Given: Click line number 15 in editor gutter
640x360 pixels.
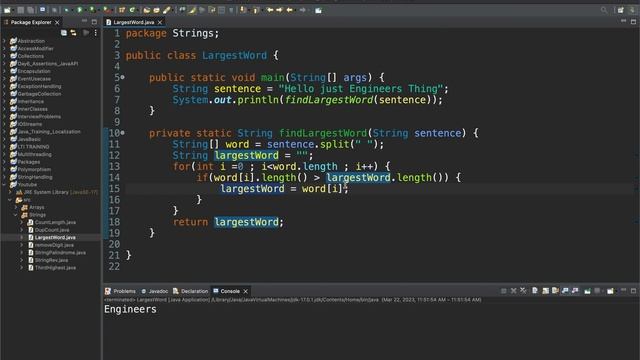Looking at the screenshot, I should tap(114, 189).
